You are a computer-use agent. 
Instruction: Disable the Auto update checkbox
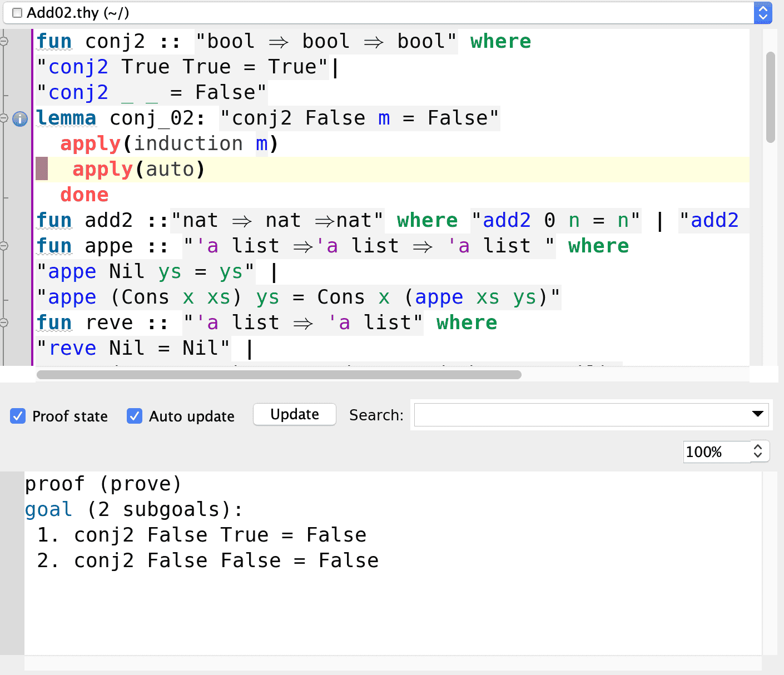(x=135, y=416)
